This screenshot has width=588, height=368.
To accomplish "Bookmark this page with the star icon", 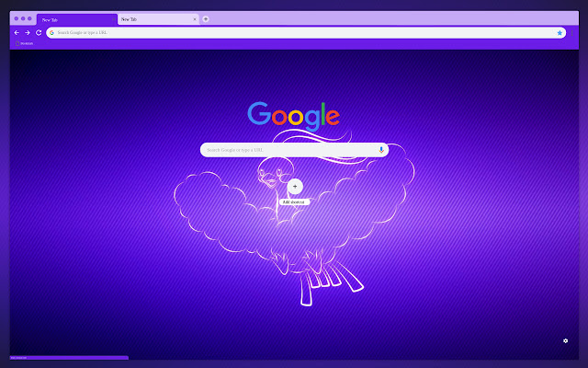I will [x=560, y=33].
